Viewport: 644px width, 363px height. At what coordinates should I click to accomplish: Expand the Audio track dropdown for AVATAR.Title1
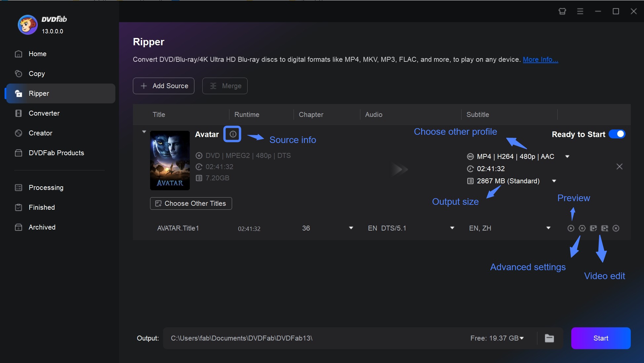pyautogui.click(x=452, y=228)
